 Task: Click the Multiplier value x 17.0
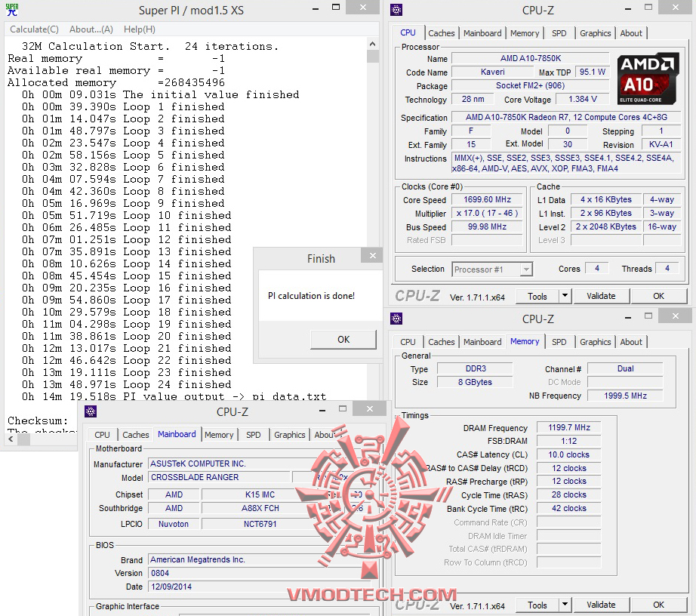[487, 213]
